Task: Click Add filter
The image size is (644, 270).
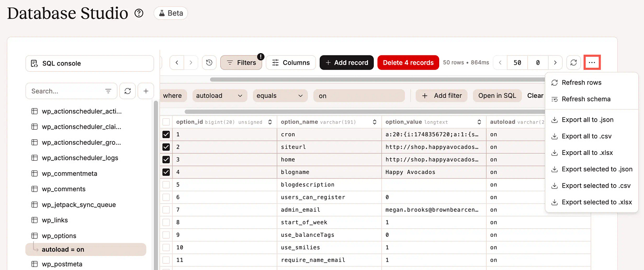Action: pos(441,96)
